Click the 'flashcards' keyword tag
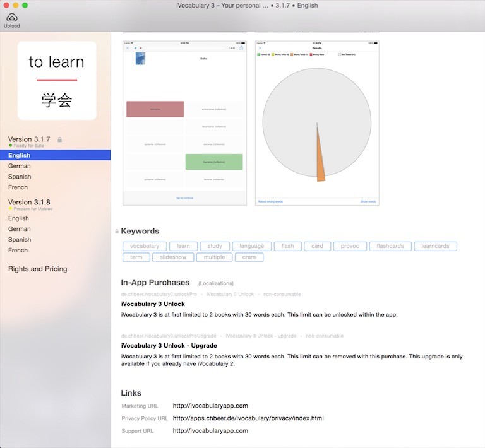The height and width of the screenshot is (448, 485). [390, 246]
